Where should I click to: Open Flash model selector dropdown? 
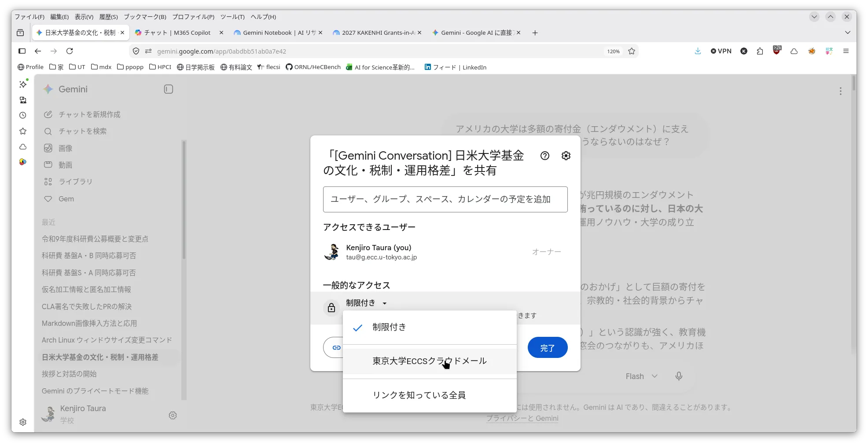pyautogui.click(x=642, y=376)
